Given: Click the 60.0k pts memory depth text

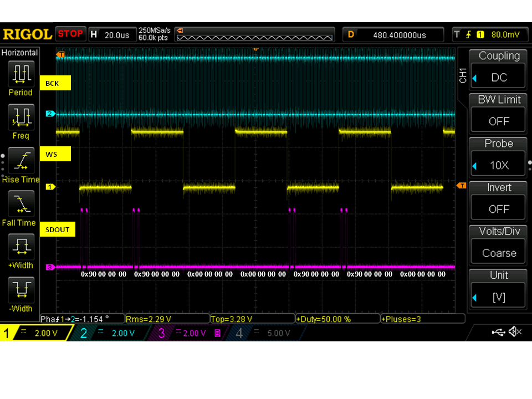Looking at the screenshot, I should pyautogui.click(x=153, y=38).
